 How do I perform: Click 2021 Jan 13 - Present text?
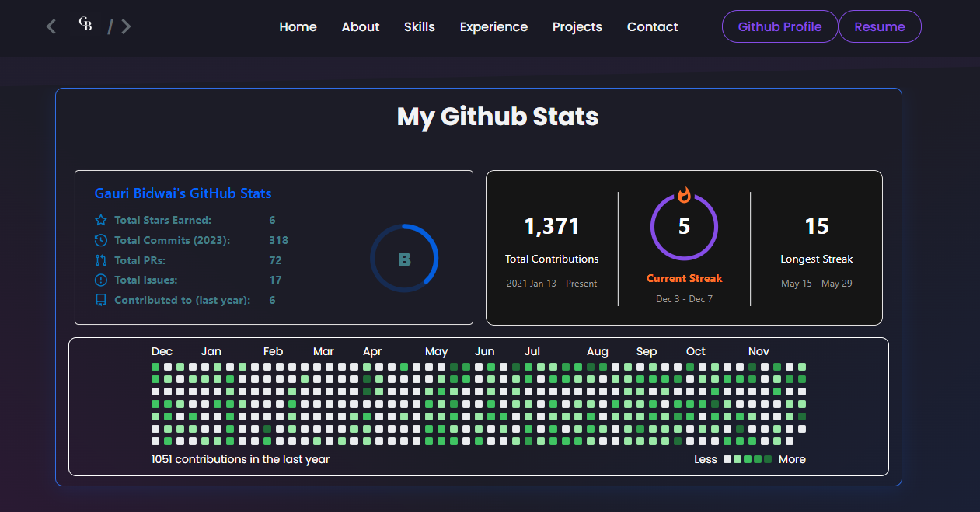pos(552,284)
